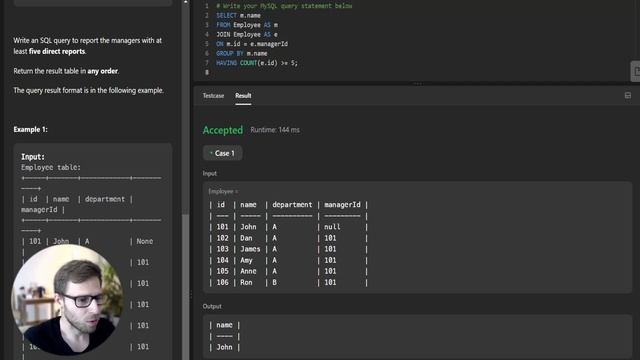
Task: Click code line GROUP BY m.name
Action: coord(242,53)
